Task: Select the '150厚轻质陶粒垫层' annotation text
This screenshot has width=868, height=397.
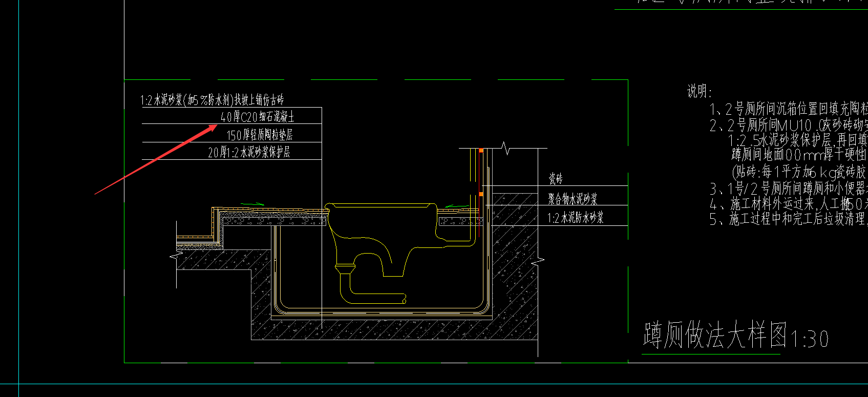Action: point(260,135)
